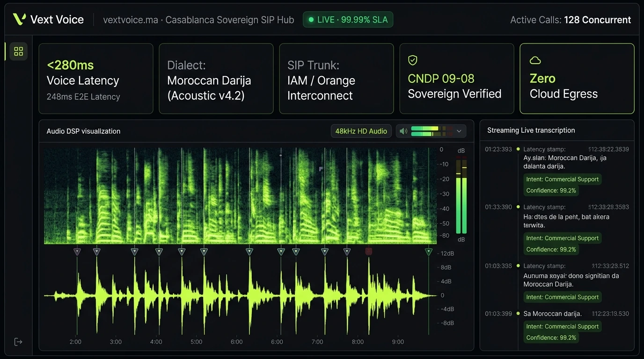
Task: Select transcript entry timestamp 01:33:390
Action: click(x=498, y=207)
